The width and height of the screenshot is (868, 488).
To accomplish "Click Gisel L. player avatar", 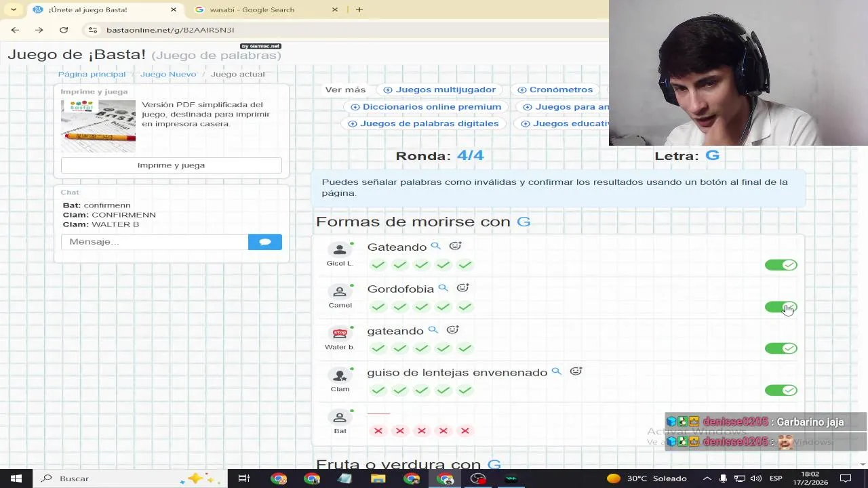I will point(340,249).
